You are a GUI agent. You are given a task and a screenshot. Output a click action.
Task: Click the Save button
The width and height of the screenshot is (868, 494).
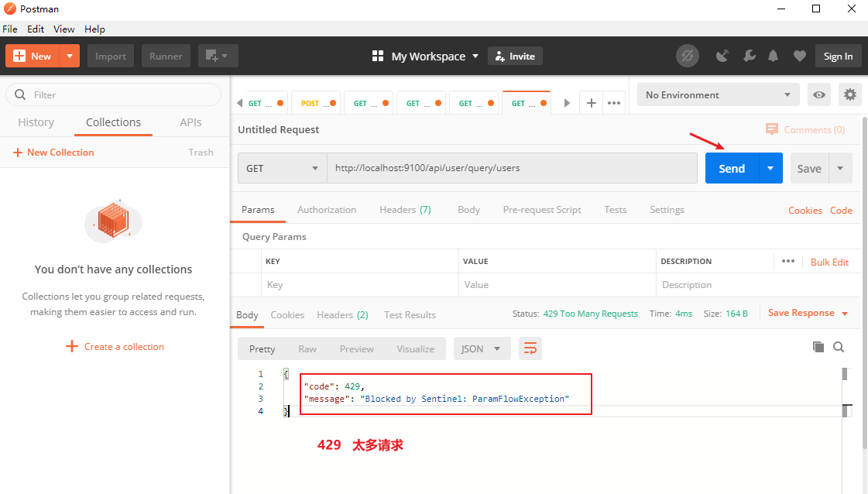tap(809, 168)
